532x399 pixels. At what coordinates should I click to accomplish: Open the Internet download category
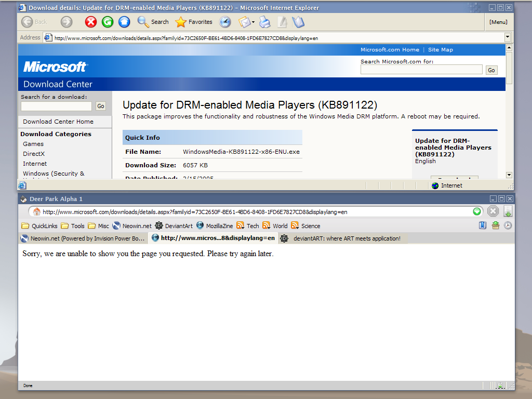pyautogui.click(x=35, y=164)
